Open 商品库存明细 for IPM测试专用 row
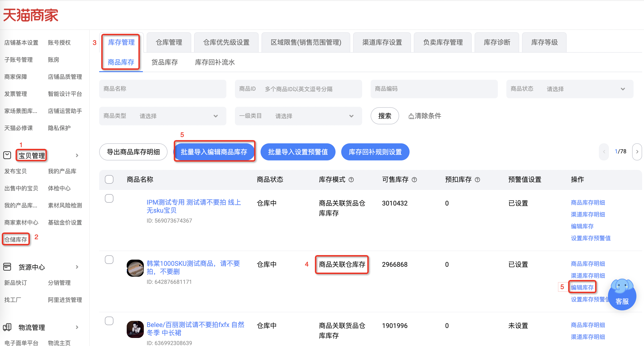This screenshot has height=346, width=644. point(588,202)
